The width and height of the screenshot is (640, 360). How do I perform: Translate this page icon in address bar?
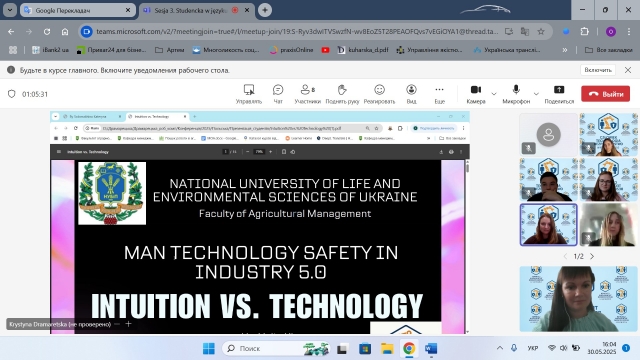click(524, 31)
